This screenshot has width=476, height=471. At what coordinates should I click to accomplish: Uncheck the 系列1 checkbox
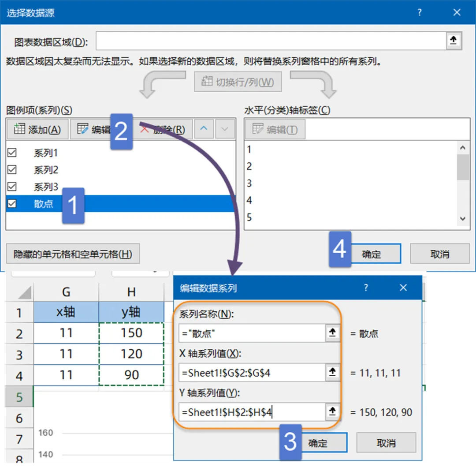[12, 153]
